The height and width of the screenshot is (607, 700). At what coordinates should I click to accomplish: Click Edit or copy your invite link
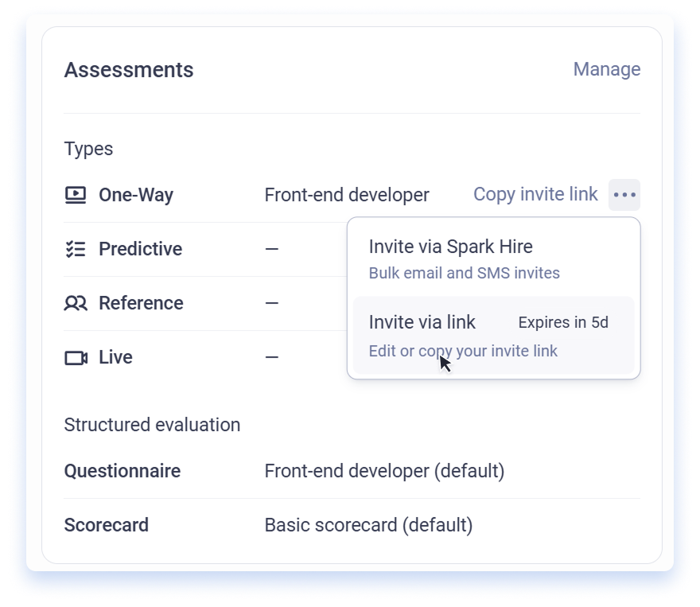click(x=463, y=351)
